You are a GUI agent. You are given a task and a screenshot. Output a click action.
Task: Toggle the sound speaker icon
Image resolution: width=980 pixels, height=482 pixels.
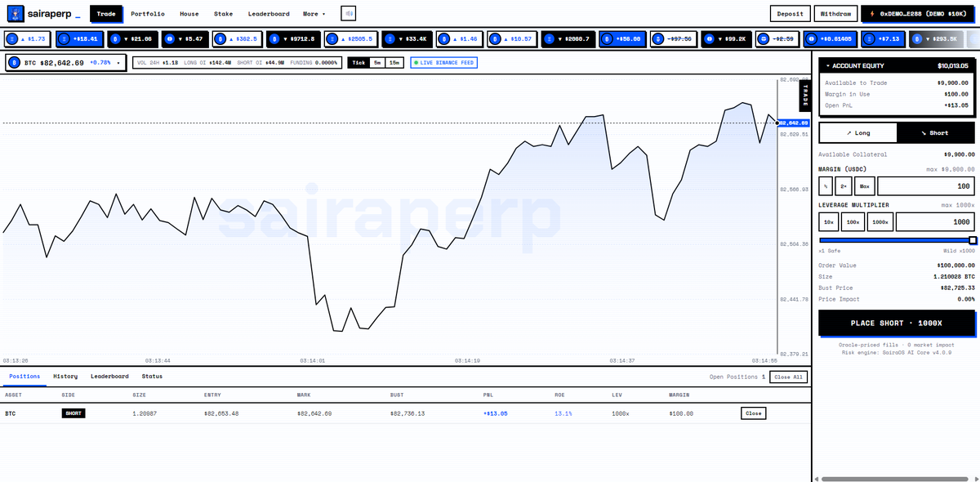coord(349,14)
